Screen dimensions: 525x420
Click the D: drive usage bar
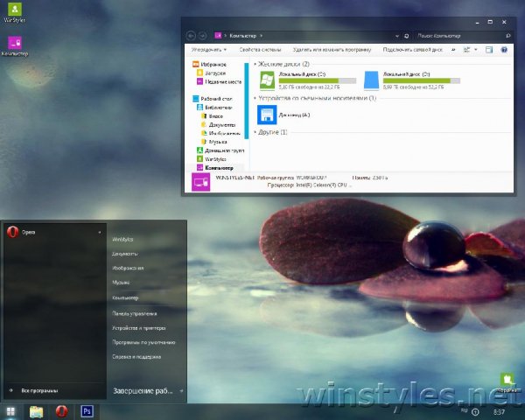422,80
